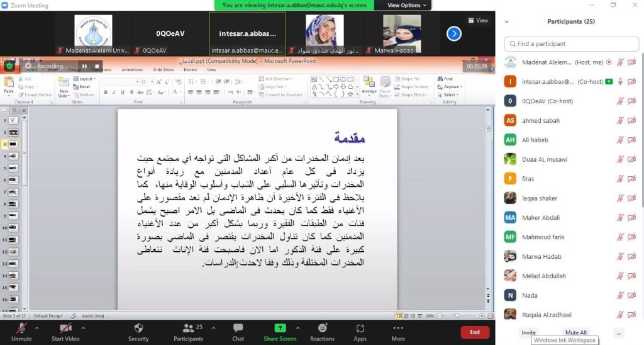Switch to Normal view in status bar
644x345 pixels.
[x=399, y=316]
